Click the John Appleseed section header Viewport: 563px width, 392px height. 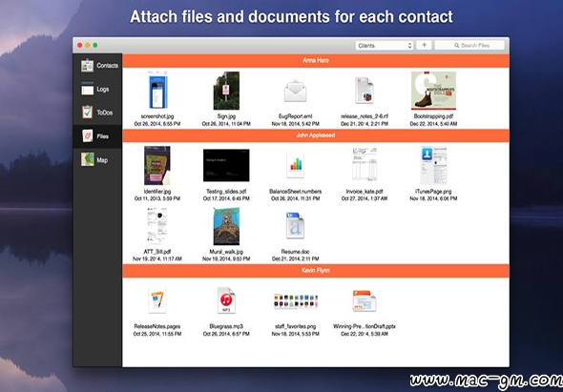tap(316, 135)
